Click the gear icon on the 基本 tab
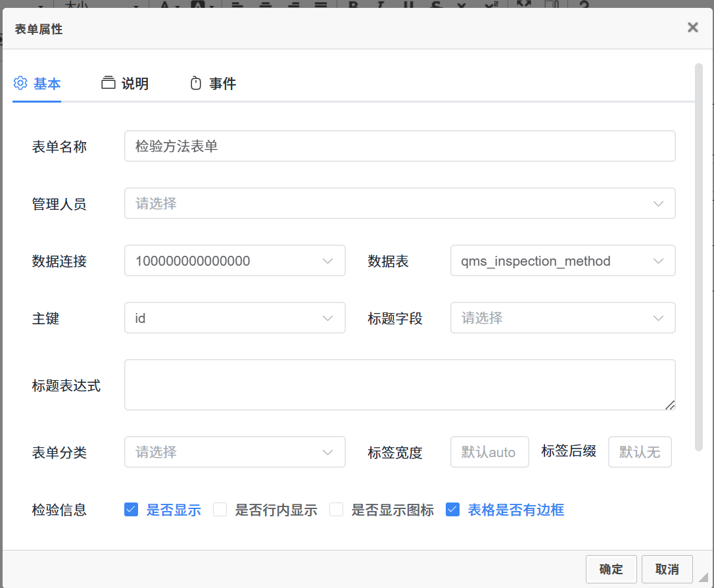The height and width of the screenshot is (588, 714). click(20, 84)
